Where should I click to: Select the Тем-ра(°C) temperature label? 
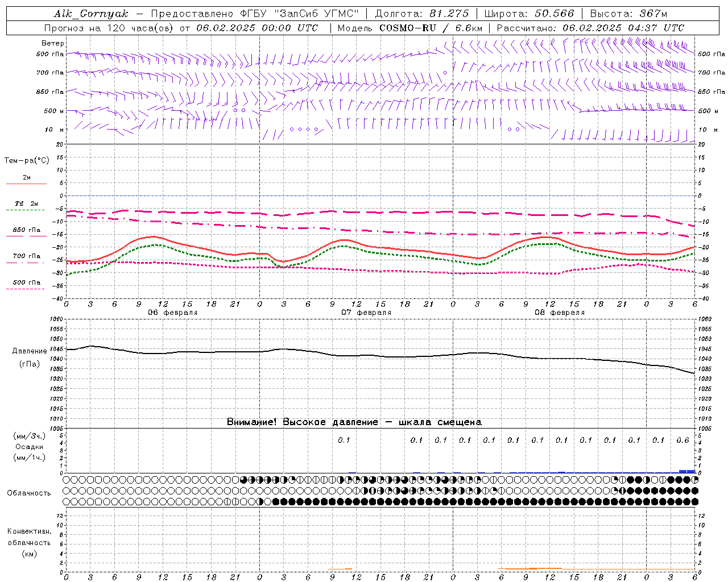pyautogui.click(x=27, y=161)
